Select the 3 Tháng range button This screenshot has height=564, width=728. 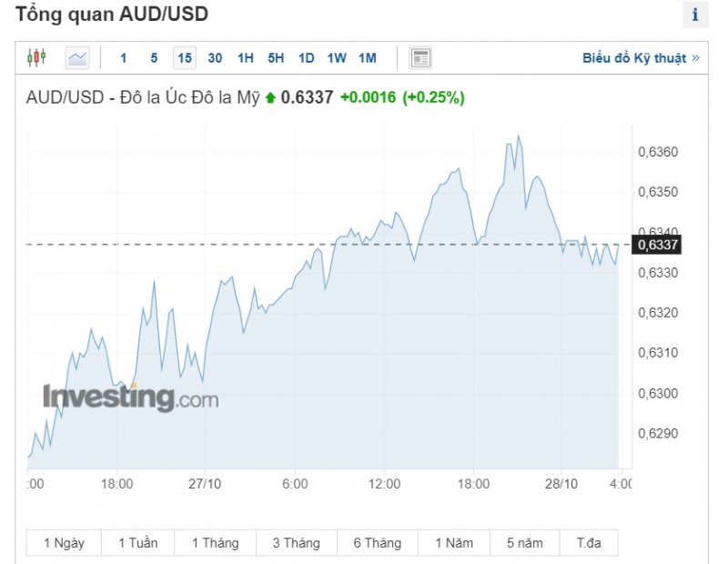296,543
